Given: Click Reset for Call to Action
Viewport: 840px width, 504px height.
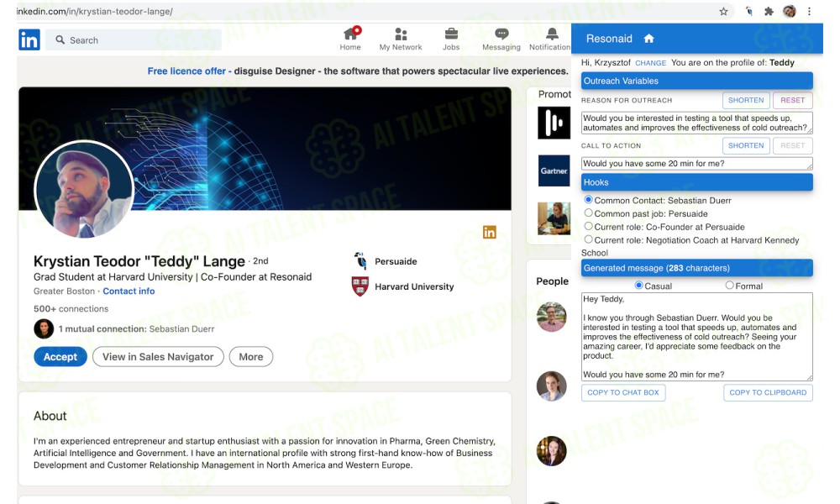Looking at the screenshot, I should point(792,145).
